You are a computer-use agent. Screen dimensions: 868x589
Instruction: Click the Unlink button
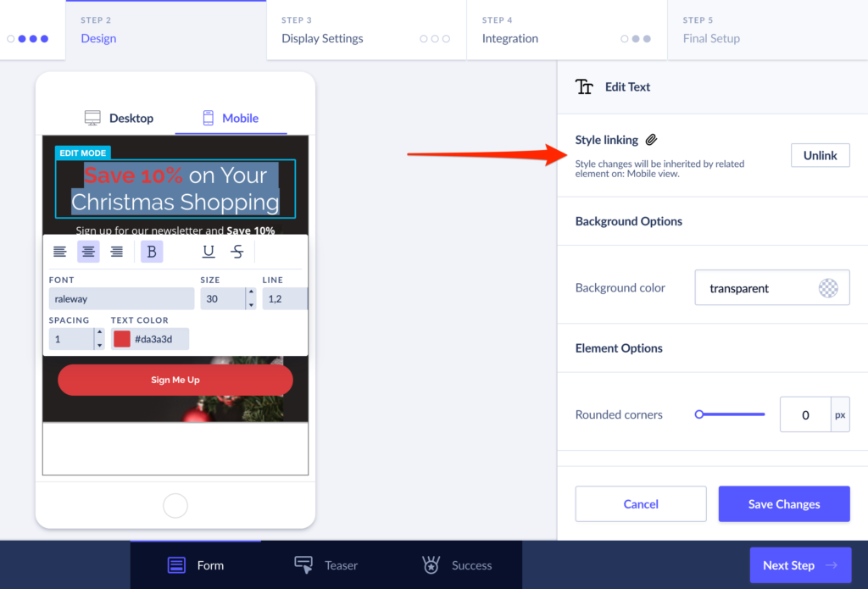(820, 155)
